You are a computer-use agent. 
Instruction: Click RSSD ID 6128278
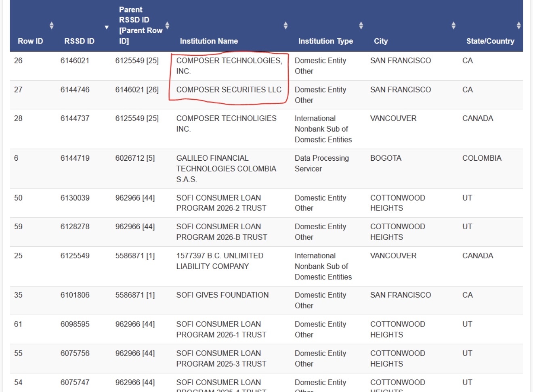[75, 226]
